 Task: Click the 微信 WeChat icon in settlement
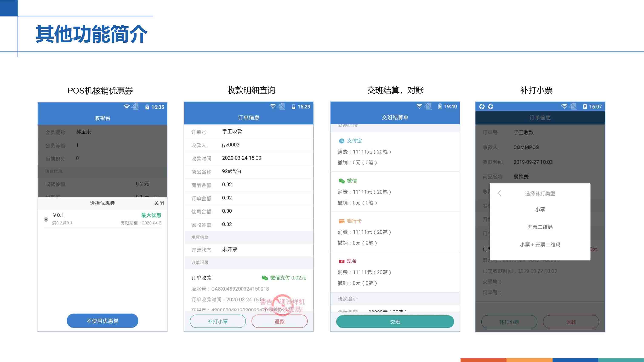[x=342, y=181]
